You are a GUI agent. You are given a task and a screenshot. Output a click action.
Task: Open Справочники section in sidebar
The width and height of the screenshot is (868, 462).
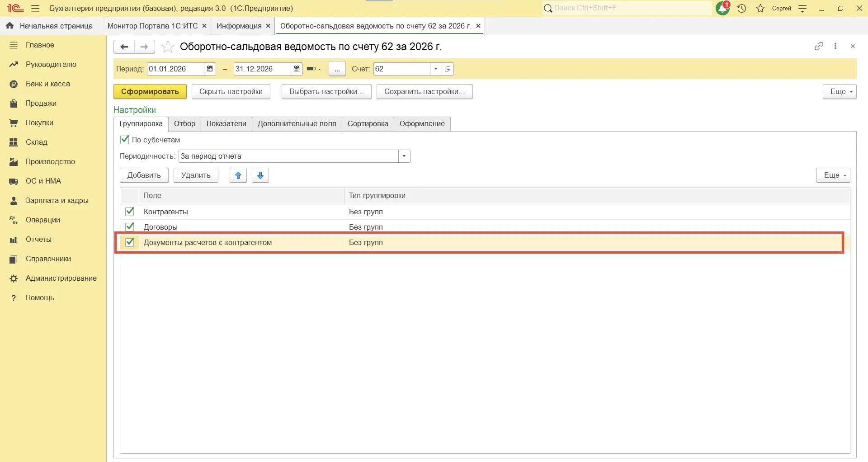53,259
